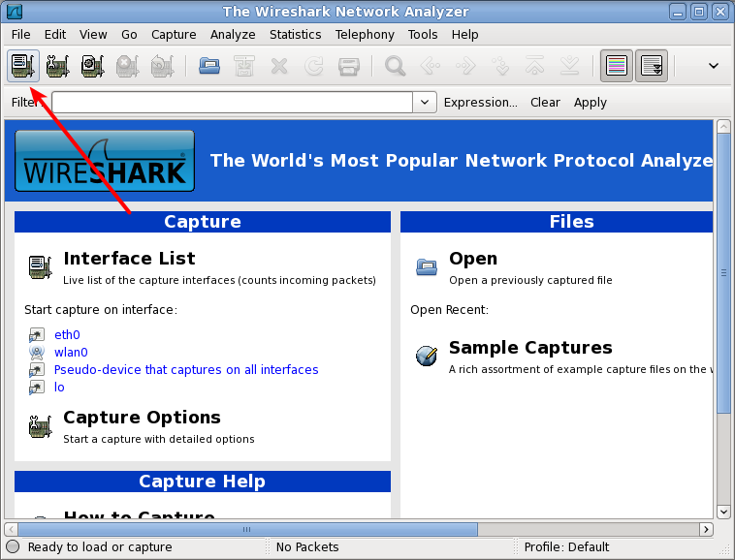Click the horizontal scrollbar thumb
Viewport: 735px width, 560px height.
[247, 530]
